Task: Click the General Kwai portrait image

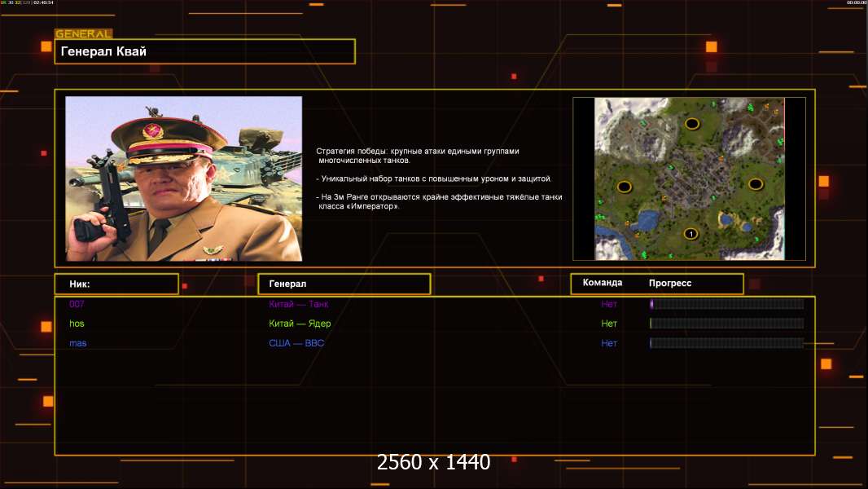Action: coord(183,178)
